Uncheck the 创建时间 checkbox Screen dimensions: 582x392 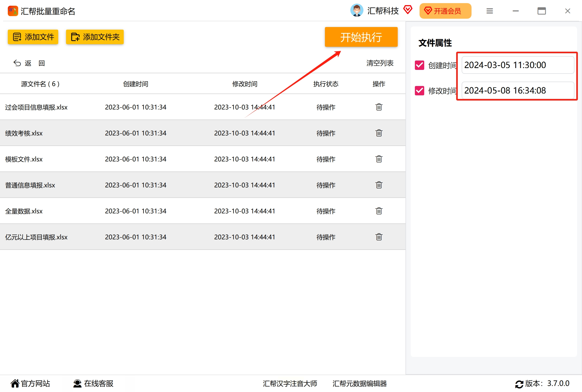[x=419, y=65]
